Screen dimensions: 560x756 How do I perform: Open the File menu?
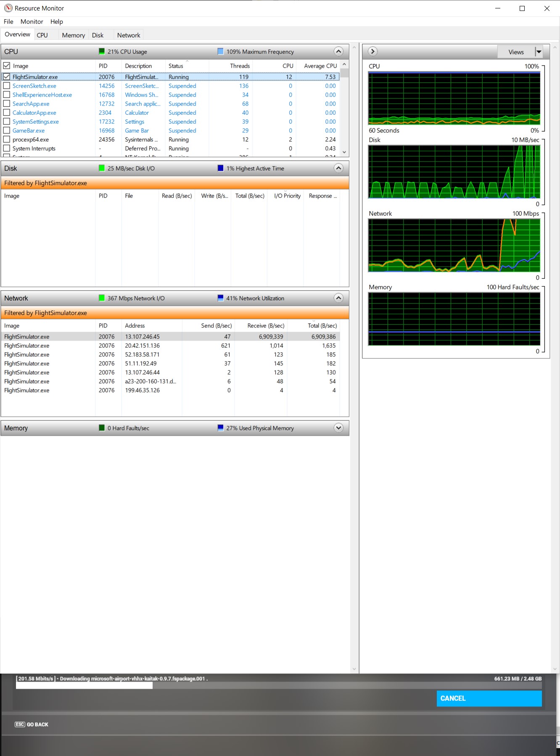pos(8,21)
